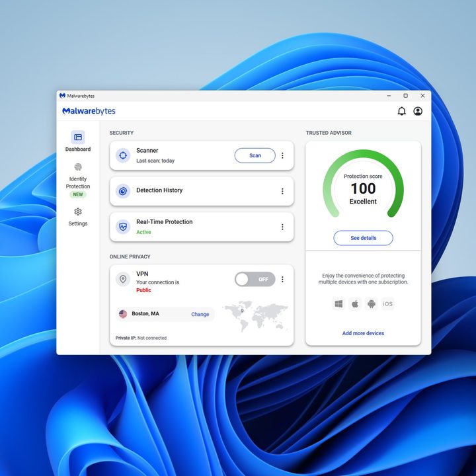Open the account profile icon
This screenshot has height=476, width=476.
coord(418,111)
